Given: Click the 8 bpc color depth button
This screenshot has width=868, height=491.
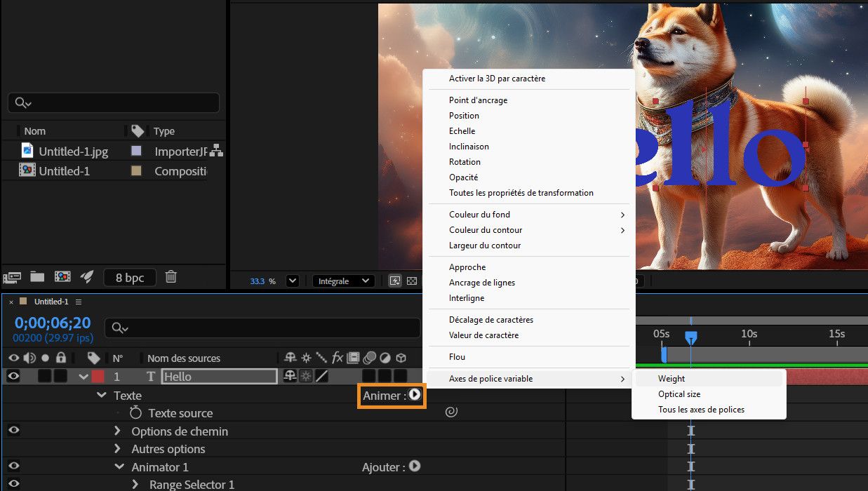Looking at the screenshot, I should [x=129, y=278].
